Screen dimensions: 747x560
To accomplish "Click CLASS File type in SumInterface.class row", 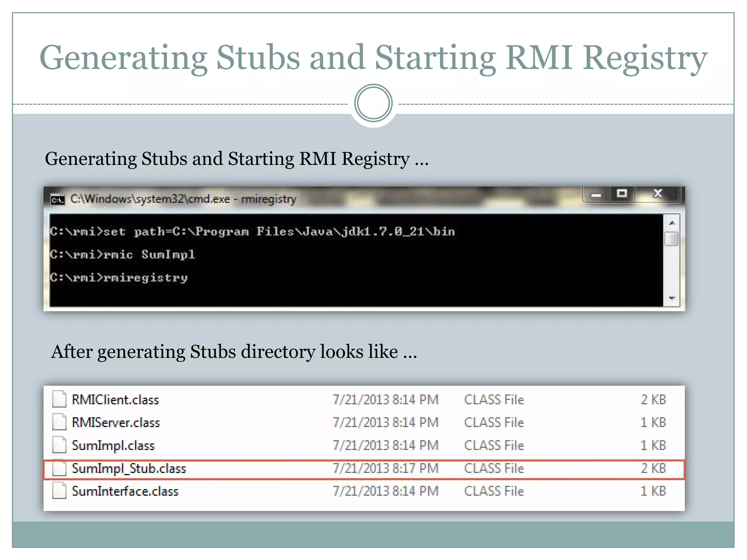I will tap(494, 491).
